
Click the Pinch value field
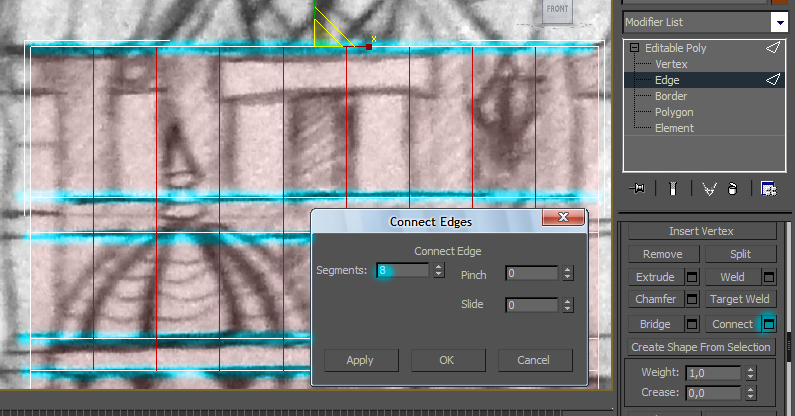(x=531, y=273)
